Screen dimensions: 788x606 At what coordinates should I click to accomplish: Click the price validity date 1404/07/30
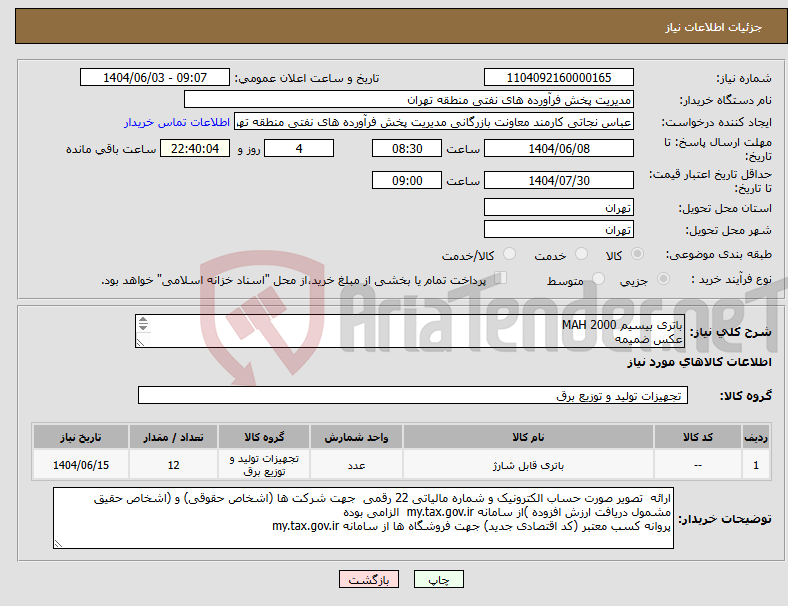click(558, 180)
